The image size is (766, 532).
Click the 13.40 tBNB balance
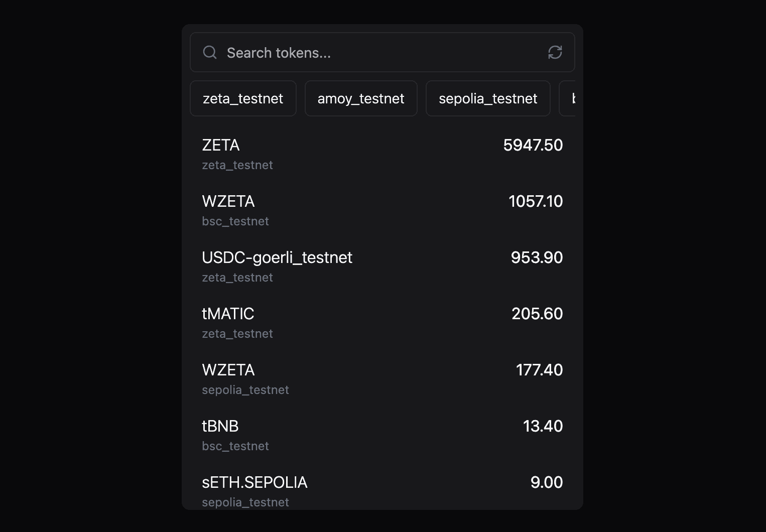pos(543,426)
